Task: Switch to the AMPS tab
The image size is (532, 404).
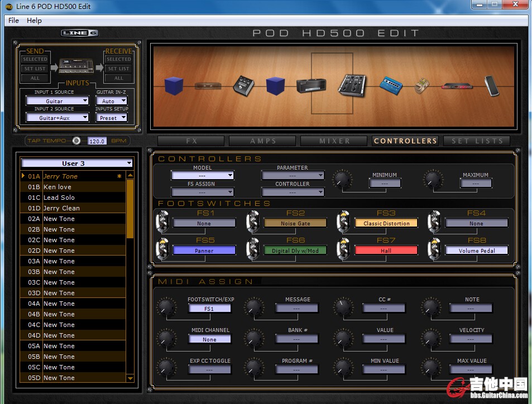Action: (x=263, y=141)
